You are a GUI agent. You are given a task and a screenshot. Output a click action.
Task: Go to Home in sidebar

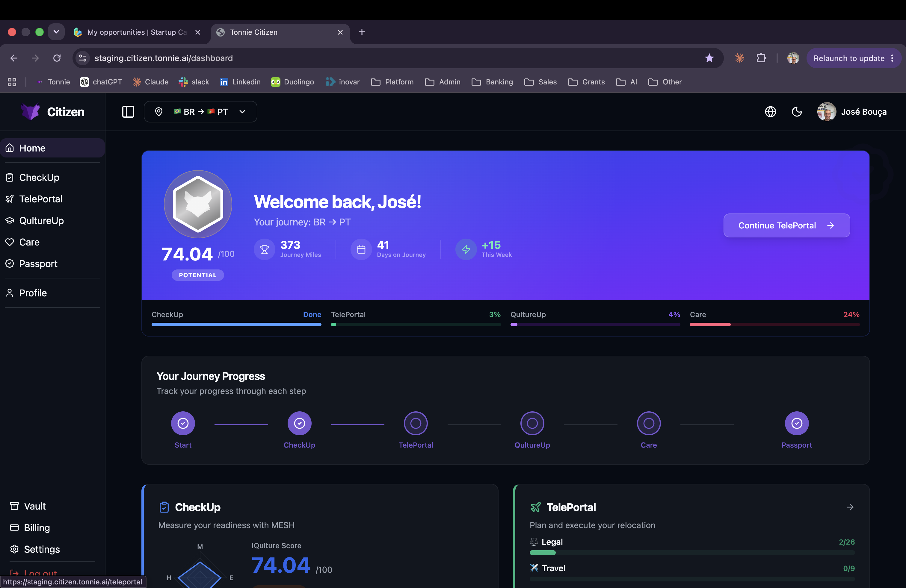52,148
